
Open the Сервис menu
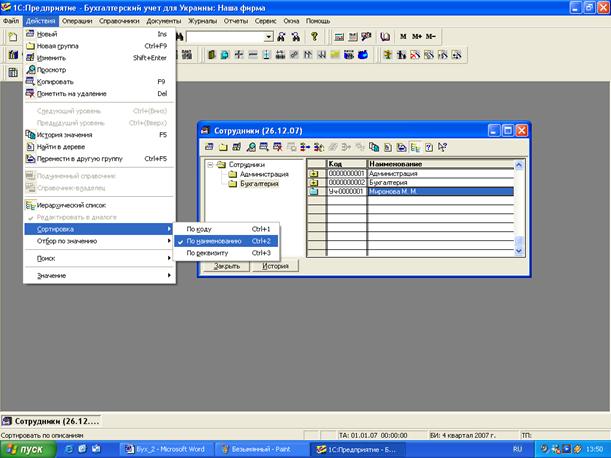(266, 21)
